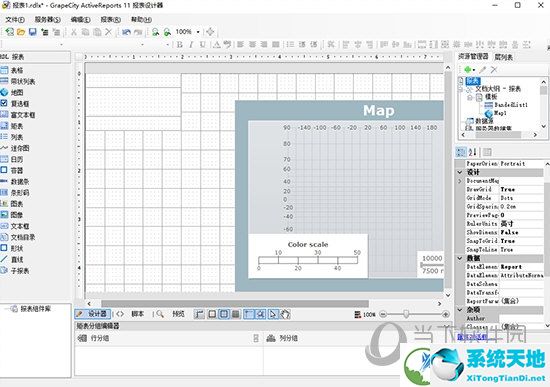Viewport: 550px width, 387px height.
Task: Switch to the 设计器 designer view
Action: click(x=93, y=314)
